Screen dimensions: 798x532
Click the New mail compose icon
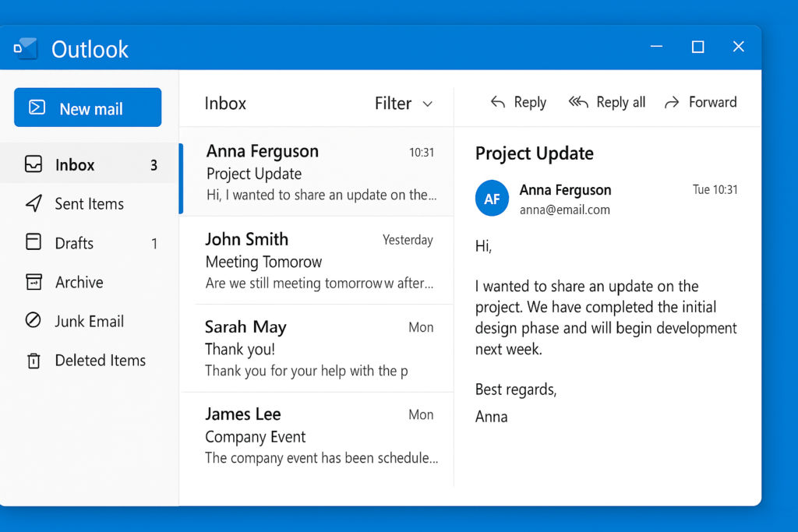pyautogui.click(x=37, y=107)
